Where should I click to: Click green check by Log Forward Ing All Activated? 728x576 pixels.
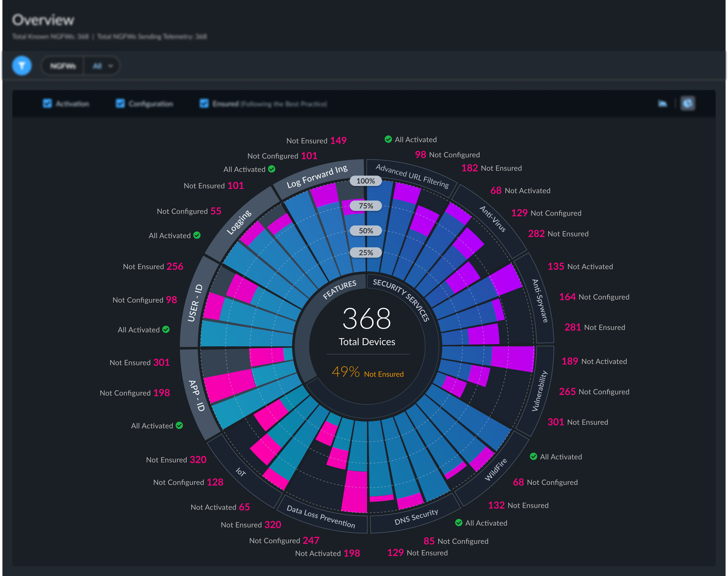[x=272, y=169]
